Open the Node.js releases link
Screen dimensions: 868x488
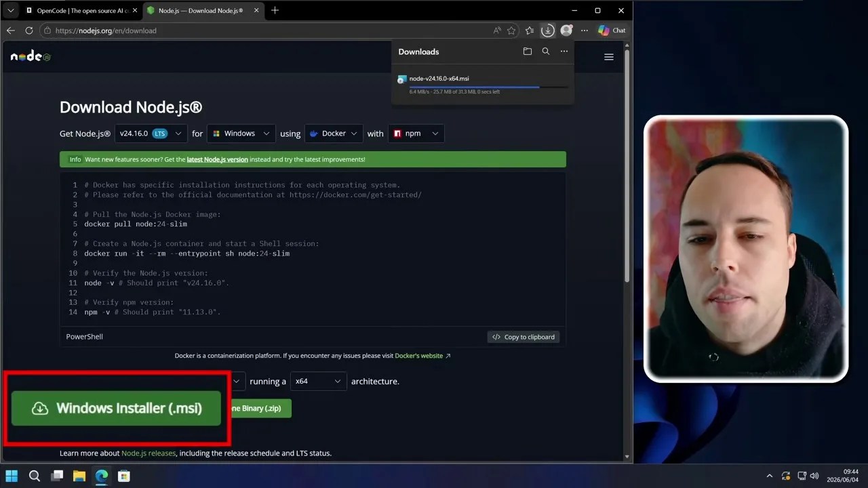[x=149, y=453]
